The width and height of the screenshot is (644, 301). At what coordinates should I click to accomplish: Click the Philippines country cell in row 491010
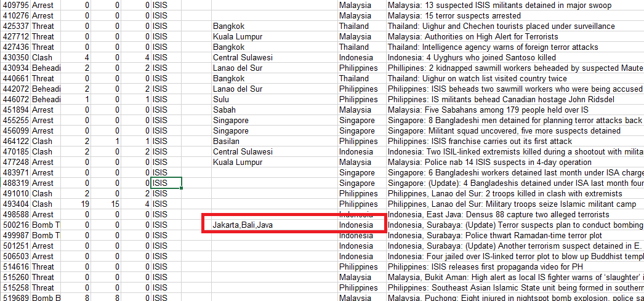pos(361,194)
